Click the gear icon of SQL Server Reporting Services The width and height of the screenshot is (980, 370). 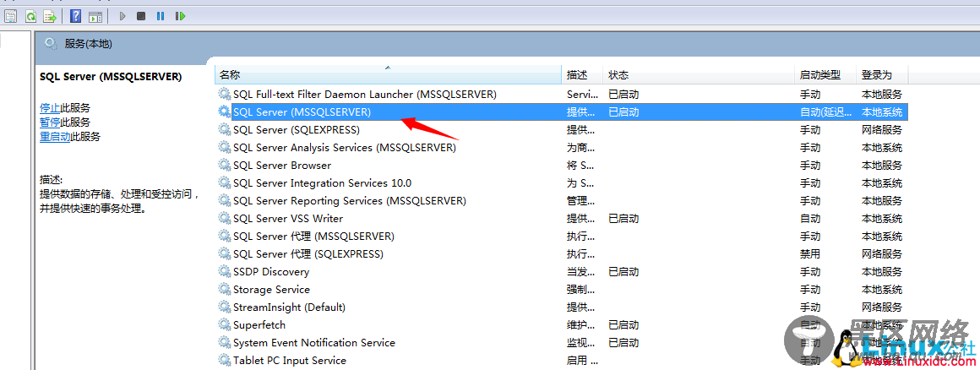point(224,200)
